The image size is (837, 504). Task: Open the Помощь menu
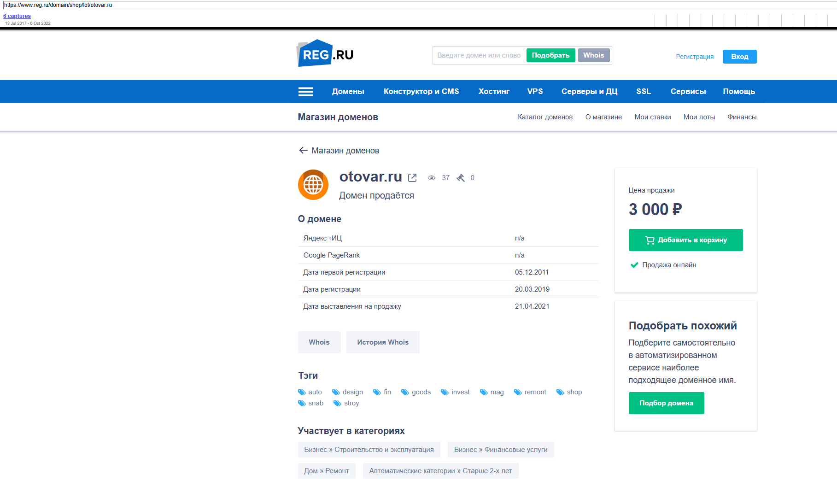click(739, 92)
